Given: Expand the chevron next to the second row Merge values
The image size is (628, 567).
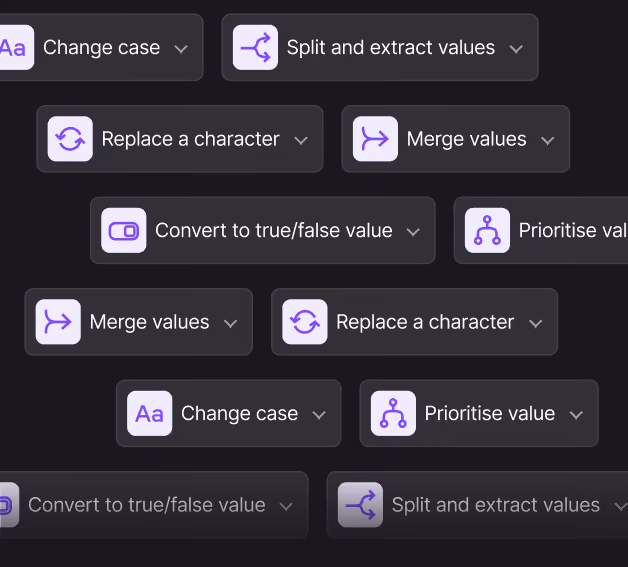Looking at the screenshot, I should pyautogui.click(x=547, y=141).
